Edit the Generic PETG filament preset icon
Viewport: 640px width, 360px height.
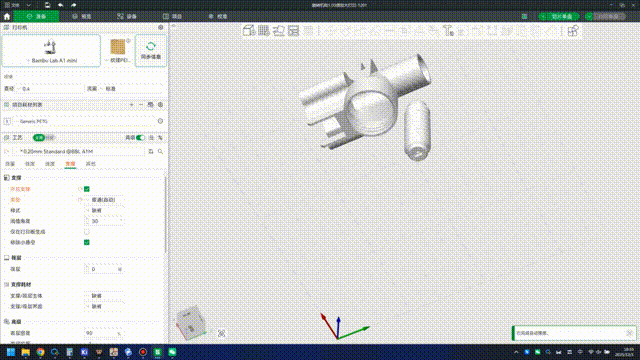[160, 121]
